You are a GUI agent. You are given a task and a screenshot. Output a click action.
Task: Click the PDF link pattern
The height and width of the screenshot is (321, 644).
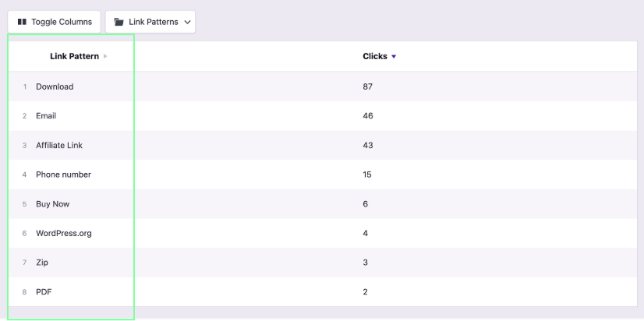(44, 292)
